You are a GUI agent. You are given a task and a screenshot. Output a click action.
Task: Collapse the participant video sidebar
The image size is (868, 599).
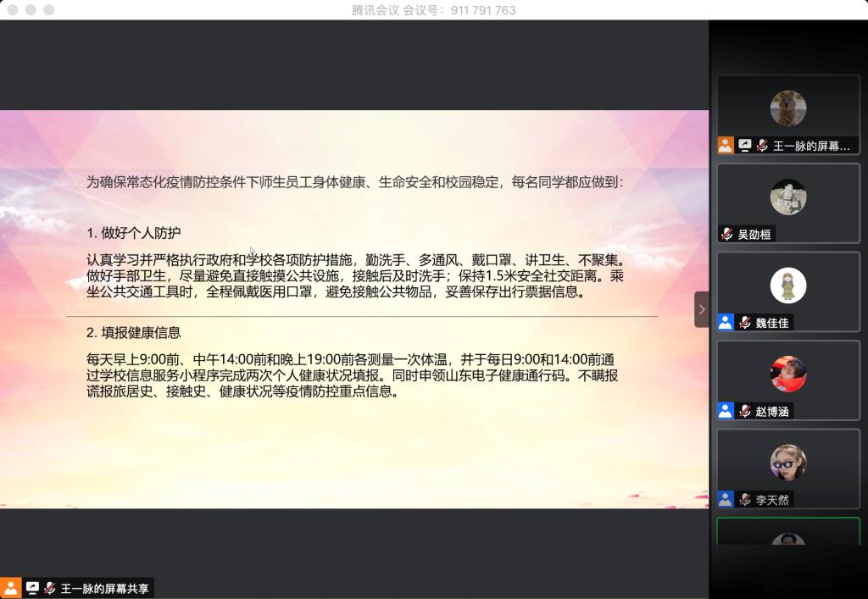701,309
